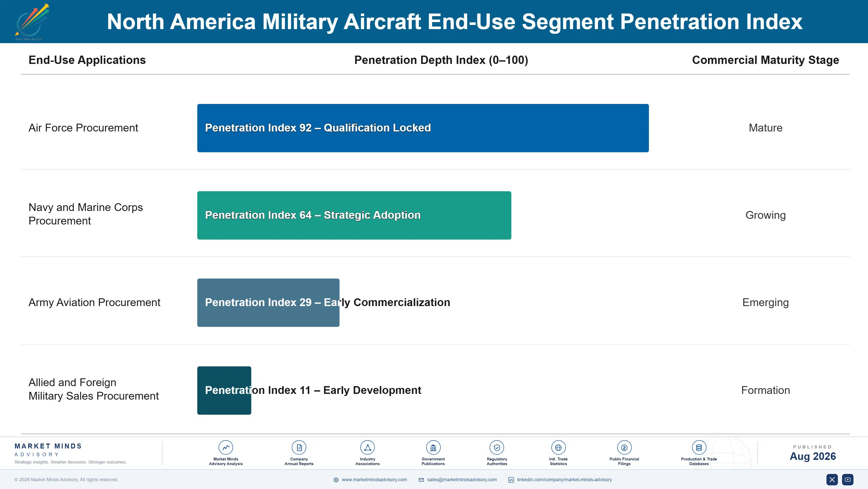868x489 pixels.
Task: Click the dark teal Penetration Index 11 bar
Action: point(224,391)
